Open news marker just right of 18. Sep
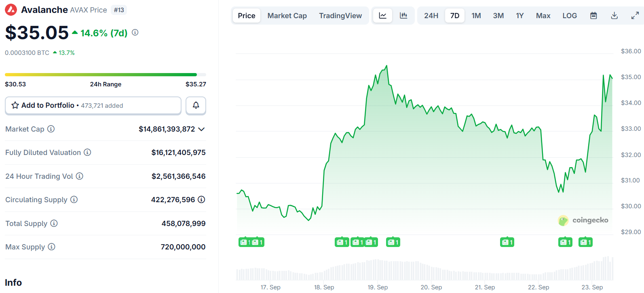Screen dimensions: 644x293 (x=342, y=242)
